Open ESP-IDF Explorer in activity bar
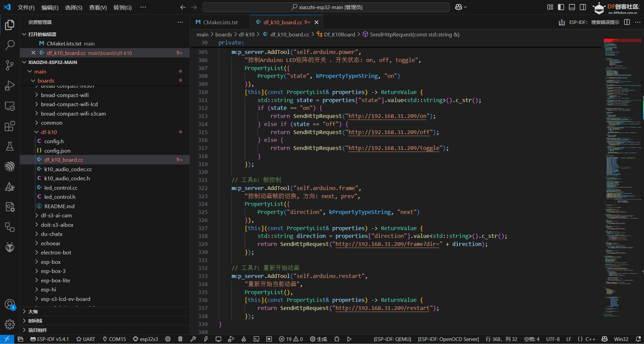 click(10, 166)
